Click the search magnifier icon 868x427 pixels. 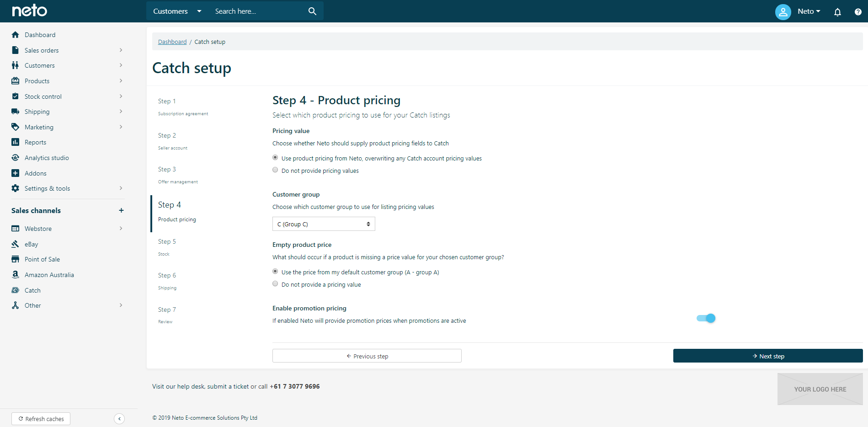tap(312, 11)
